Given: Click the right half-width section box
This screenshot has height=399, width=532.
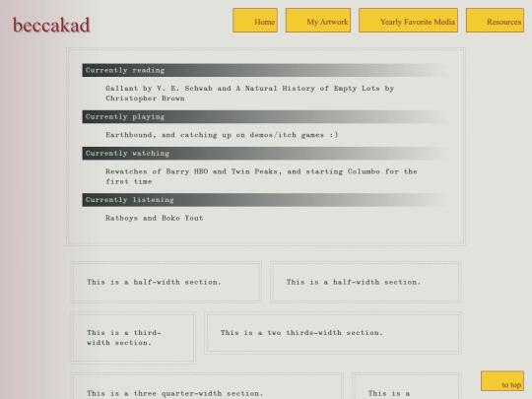Looking at the screenshot, I should click(366, 282).
